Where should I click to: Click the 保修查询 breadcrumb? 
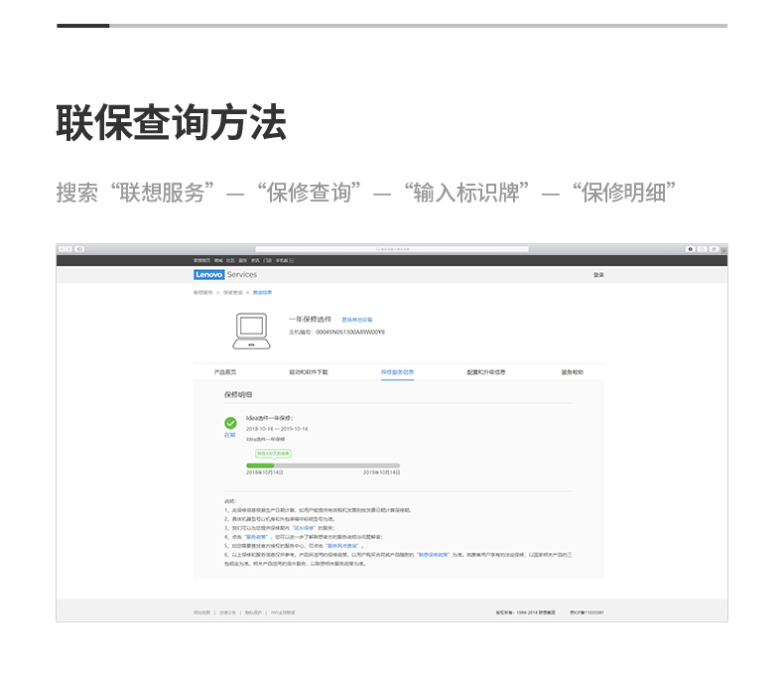232,293
